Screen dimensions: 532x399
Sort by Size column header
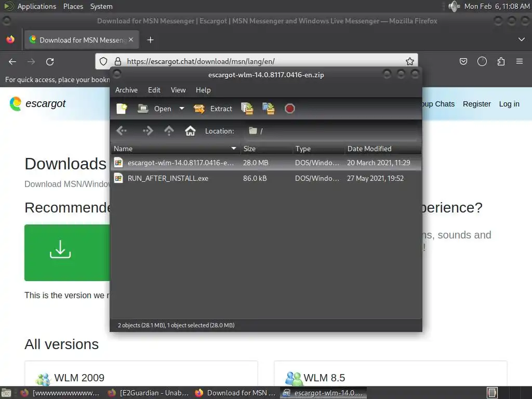click(x=267, y=149)
